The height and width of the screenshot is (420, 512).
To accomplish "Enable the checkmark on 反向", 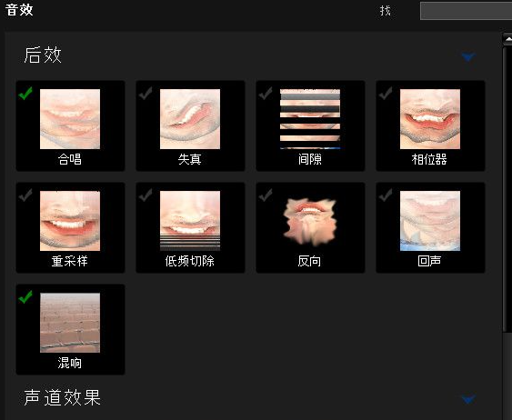I will pos(266,195).
